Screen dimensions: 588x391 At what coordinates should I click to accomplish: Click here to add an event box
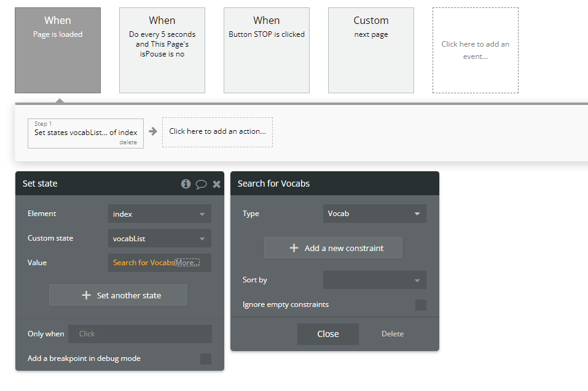(476, 50)
